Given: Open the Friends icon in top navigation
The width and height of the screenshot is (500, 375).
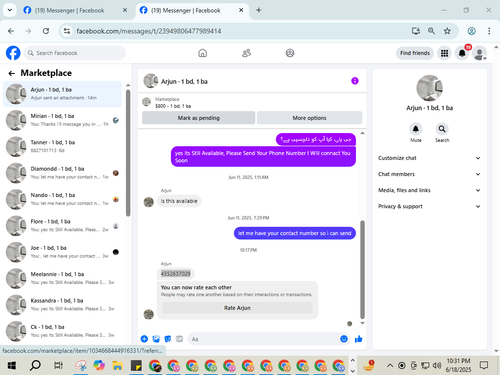Looking at the screenshot, I should [246, 53].
